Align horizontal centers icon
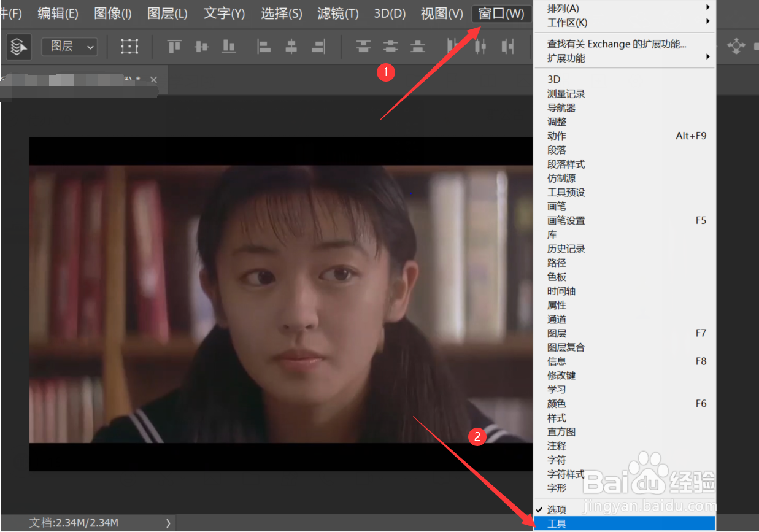This screenshot has width=759, height=532. pos(291,46)
